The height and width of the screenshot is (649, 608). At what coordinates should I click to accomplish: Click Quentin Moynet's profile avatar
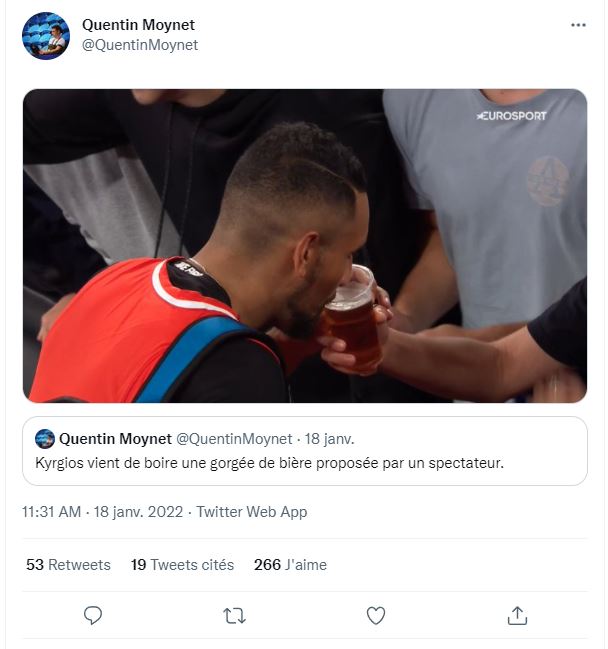pos(46,36)
